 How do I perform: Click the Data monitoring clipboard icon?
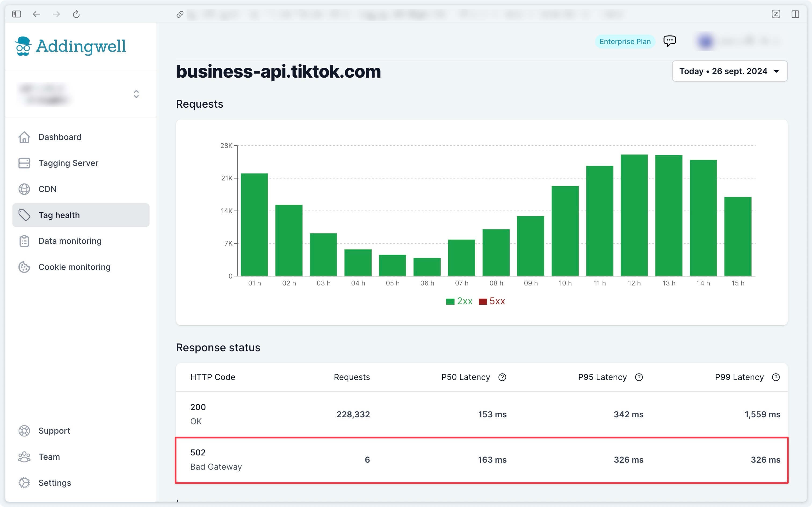pos(24,241)
